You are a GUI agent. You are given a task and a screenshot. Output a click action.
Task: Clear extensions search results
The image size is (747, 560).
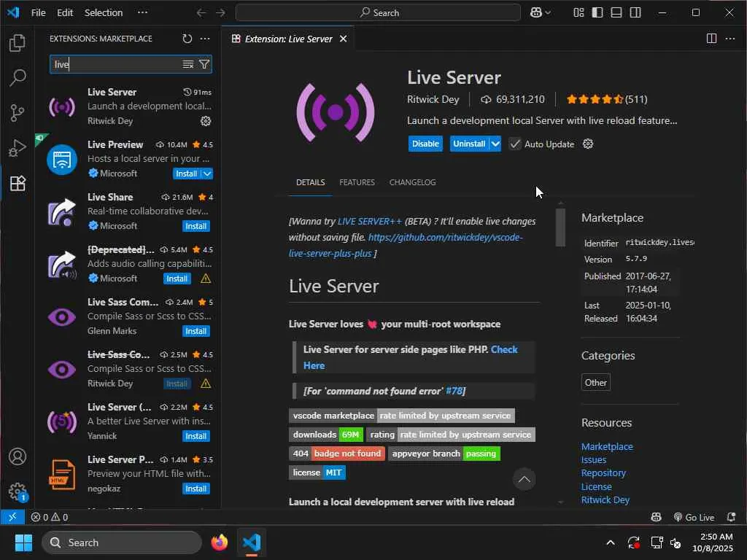[188, 64]
